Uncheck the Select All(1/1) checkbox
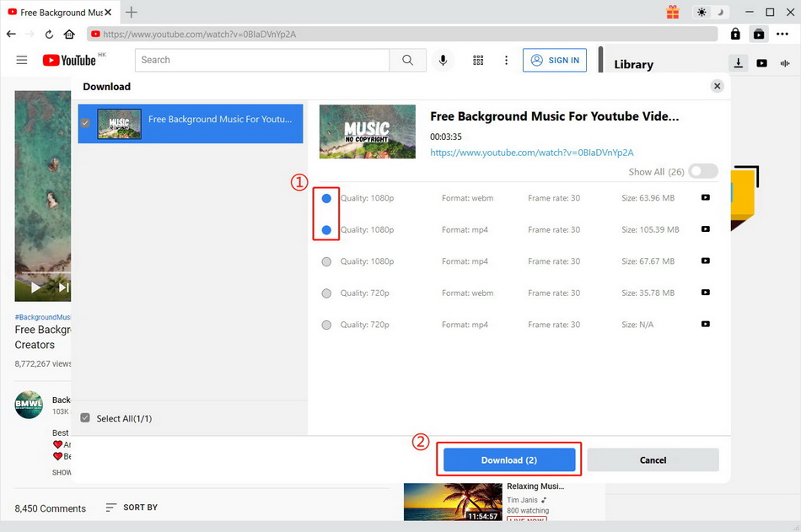Viewport: 801px width, 532px height. 85,417
